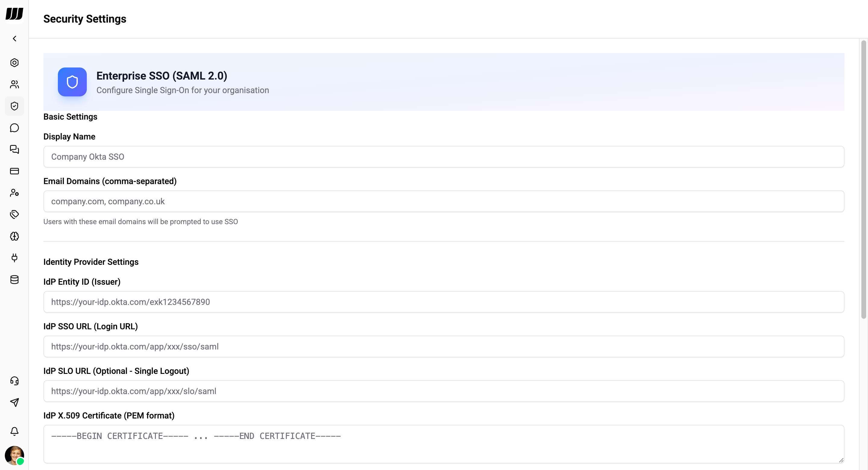View the team members icon
Image resolution: width=868 pixels, height=470 pixels.
point(14,84)
